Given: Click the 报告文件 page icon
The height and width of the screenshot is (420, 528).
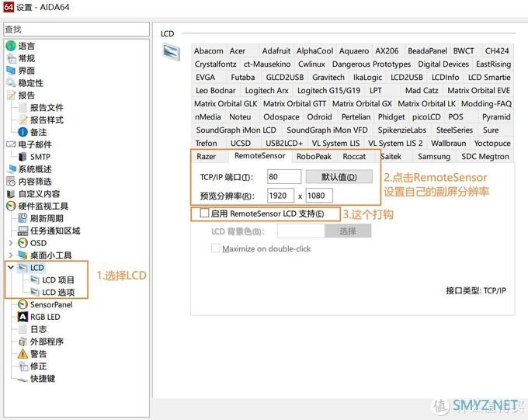Looking at the screenshot, I should tap(23, 107).
